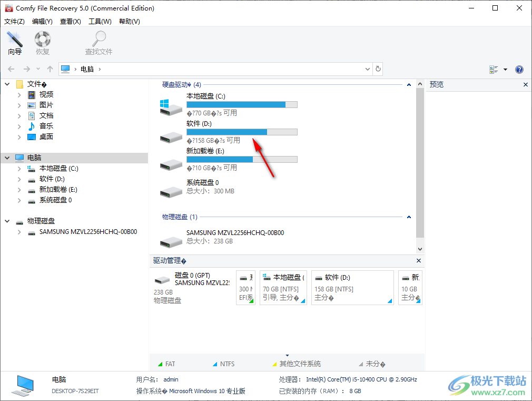This screenshot has width=532, height=401.
Task: Select 新加载卷 (E:) in tree
Action: pyautogui.click(x=58, y=190)
